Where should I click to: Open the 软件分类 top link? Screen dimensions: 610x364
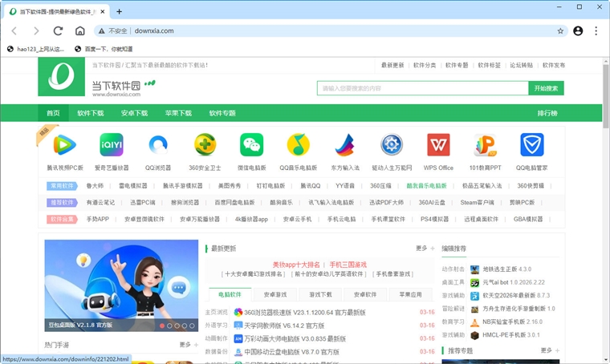[x=425, y=65]
